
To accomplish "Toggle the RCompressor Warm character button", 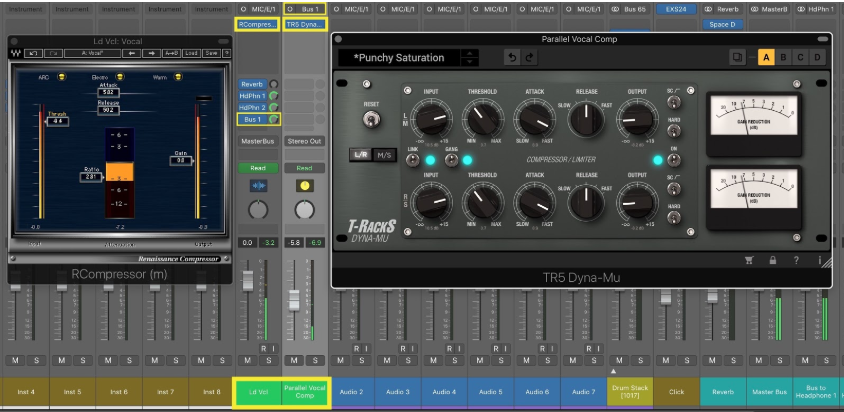I will (x=178, y=77).
